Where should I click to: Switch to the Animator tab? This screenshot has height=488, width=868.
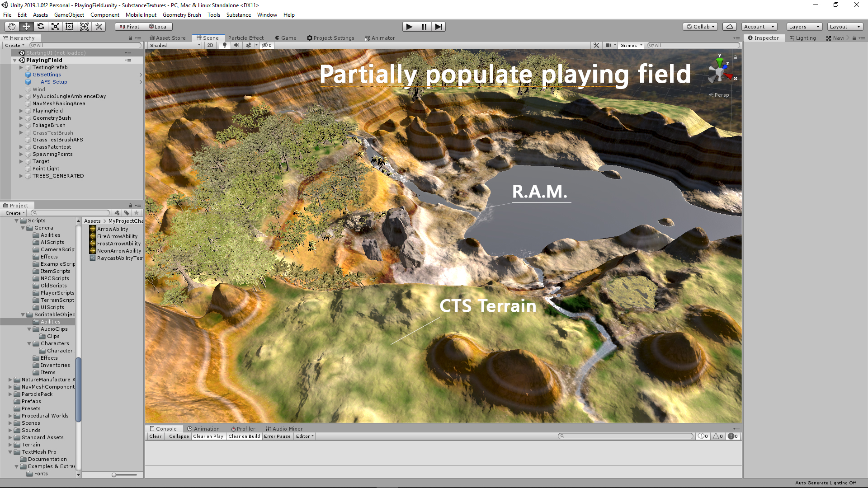pyautogui.click(x=380, y=38)
